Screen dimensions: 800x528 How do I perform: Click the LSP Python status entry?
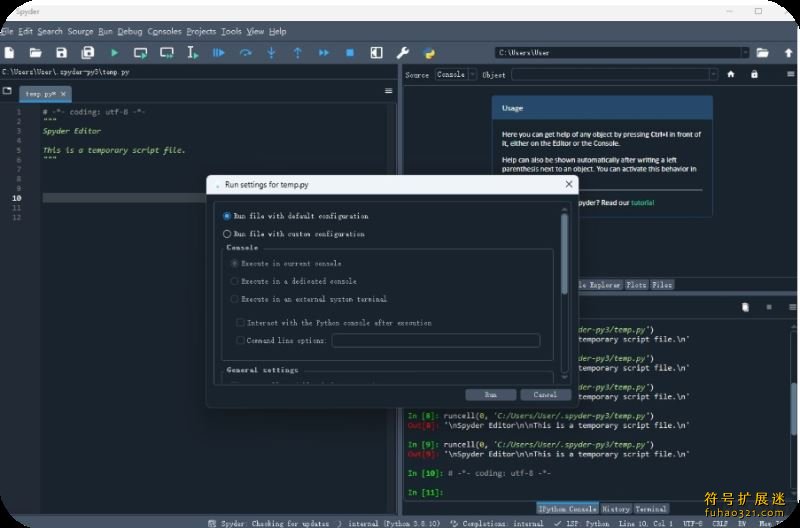click(582, 523)
